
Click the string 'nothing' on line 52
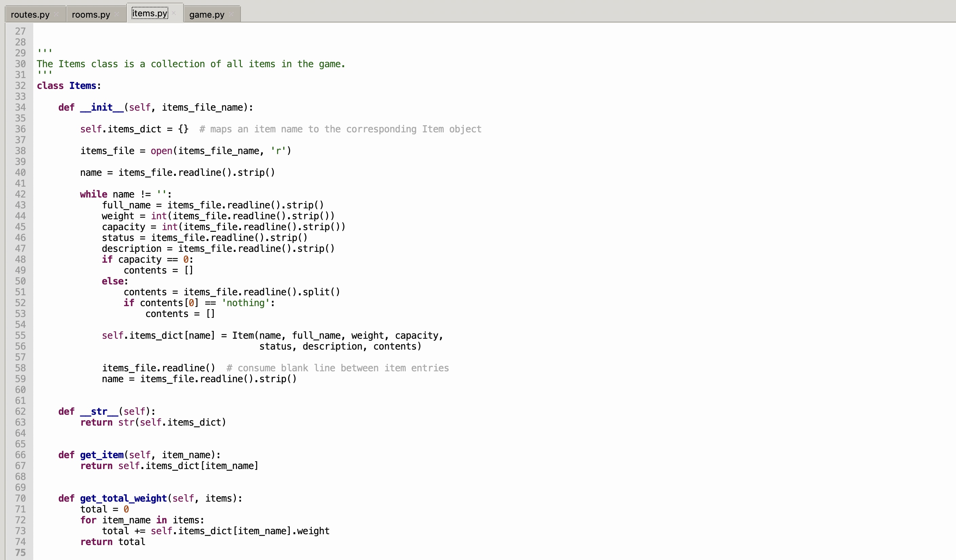(x=246, y=303)
